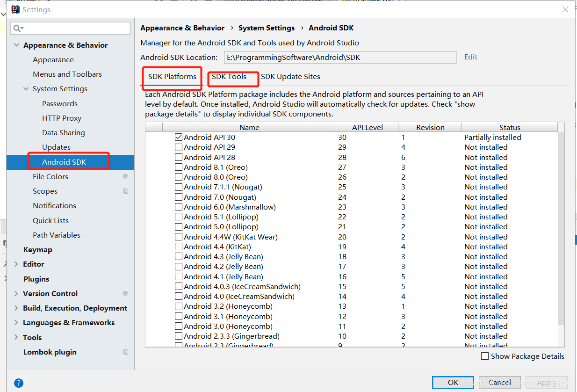Close the Settings dialog window

tap(566, 9)
